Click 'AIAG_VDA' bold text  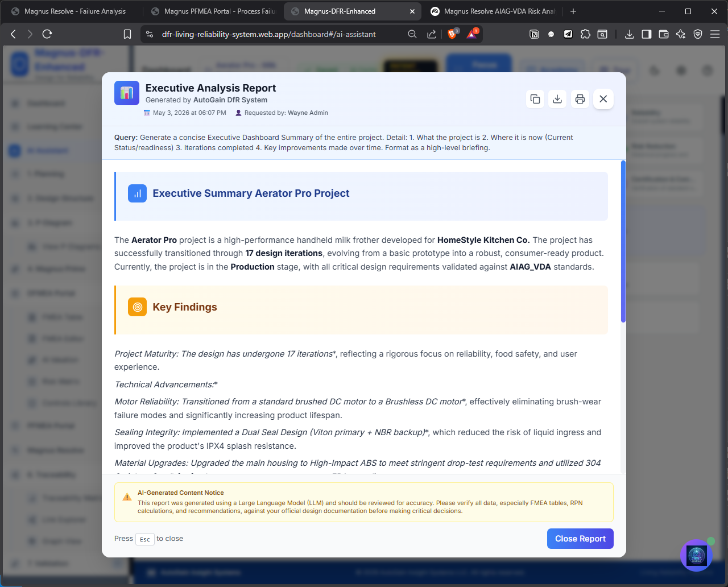pyautogui.click(x=530, y=267)
